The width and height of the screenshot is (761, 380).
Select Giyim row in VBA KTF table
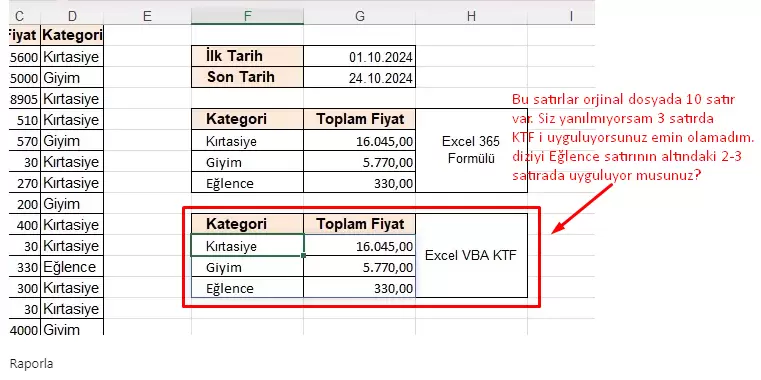248,266
